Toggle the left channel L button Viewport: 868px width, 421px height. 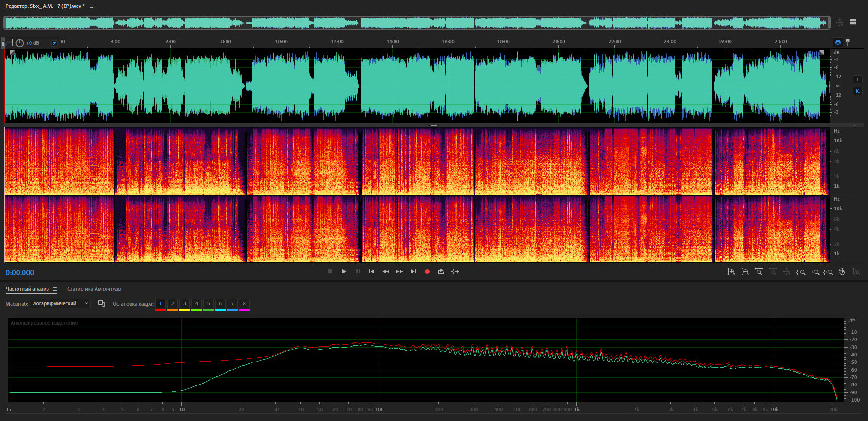click(858, 79)
